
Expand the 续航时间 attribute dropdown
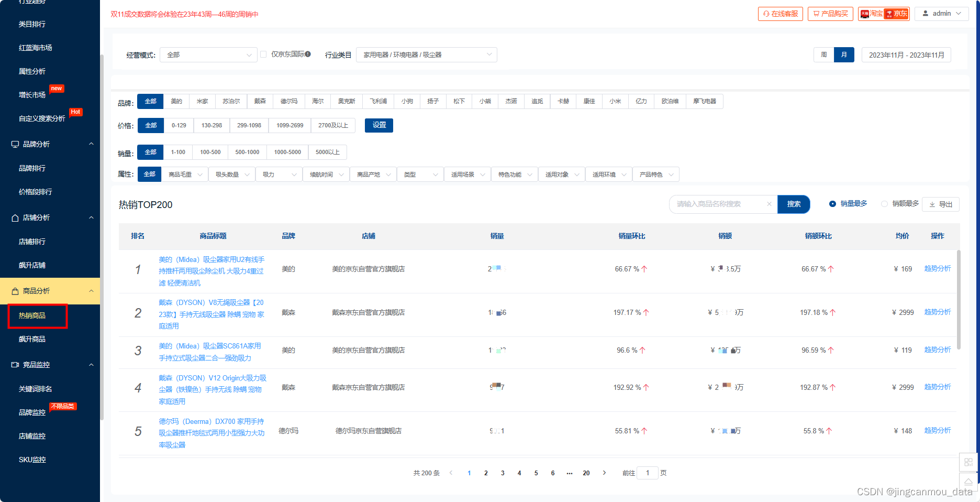326,174
